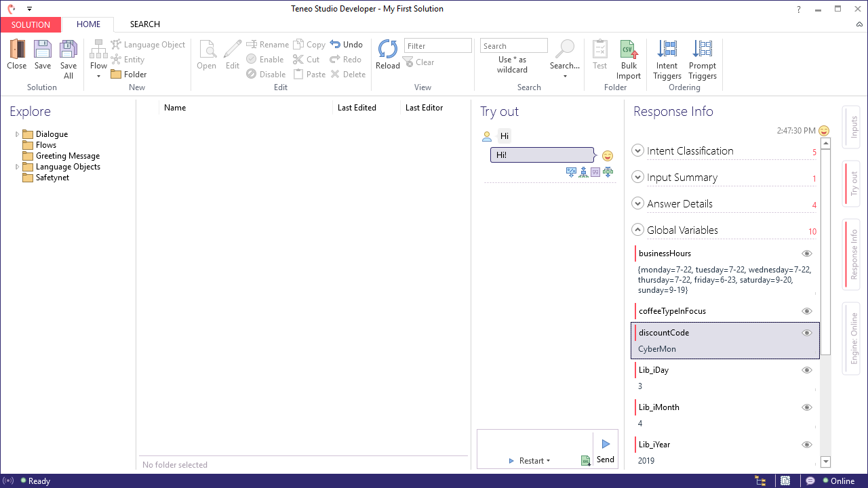Screen dimensions: 868x488
Task: Click the document icon in status bar
Action: tap(785, 481)
